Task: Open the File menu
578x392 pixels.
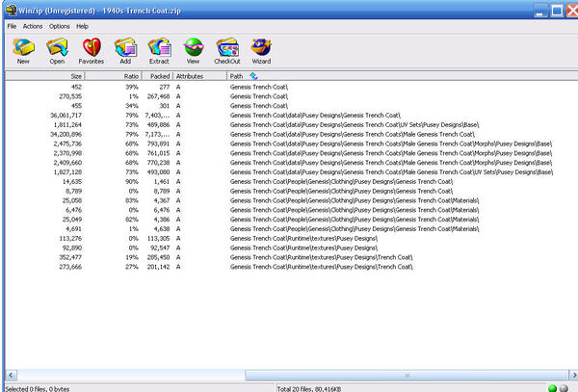Action: point(12,26)
